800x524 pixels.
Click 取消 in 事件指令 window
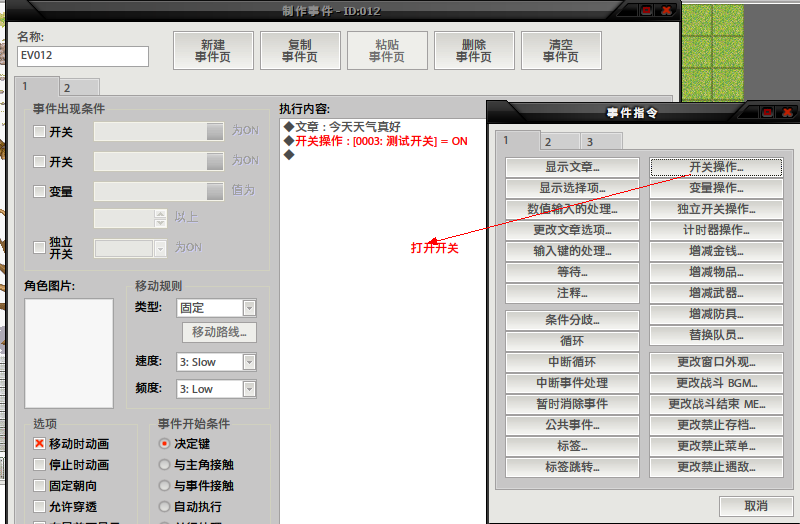[756, 506]
